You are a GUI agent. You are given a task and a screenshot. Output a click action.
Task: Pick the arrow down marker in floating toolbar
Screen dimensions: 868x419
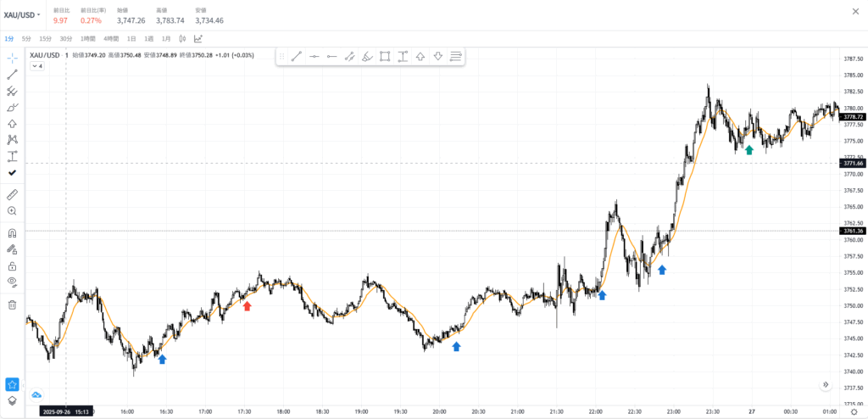pyautogui.click(x=438, y=57)
